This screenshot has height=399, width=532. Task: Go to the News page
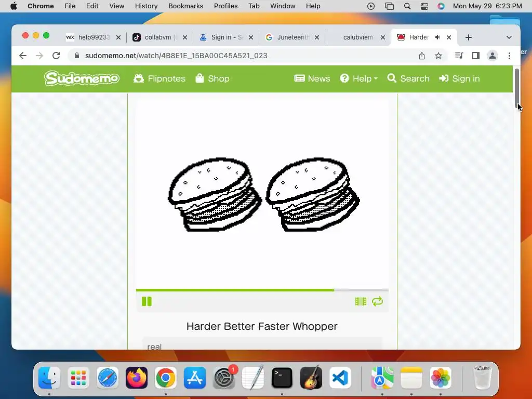[x=312, y=78]
